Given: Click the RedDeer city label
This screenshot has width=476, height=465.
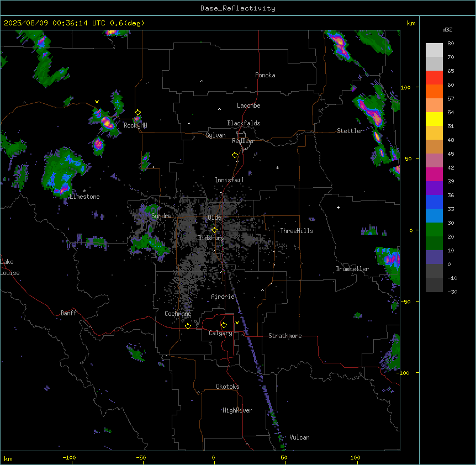Looking at the screenshot, I should [x=243, y=141].
